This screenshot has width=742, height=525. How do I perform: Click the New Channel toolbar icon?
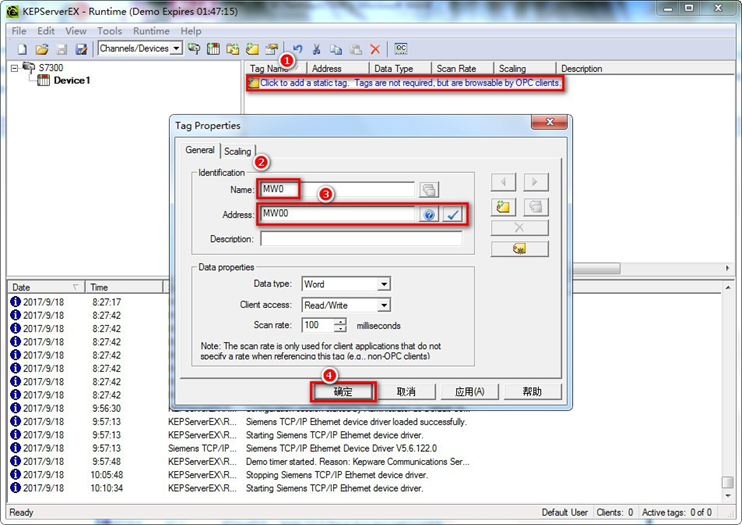[x=194, y=48]
